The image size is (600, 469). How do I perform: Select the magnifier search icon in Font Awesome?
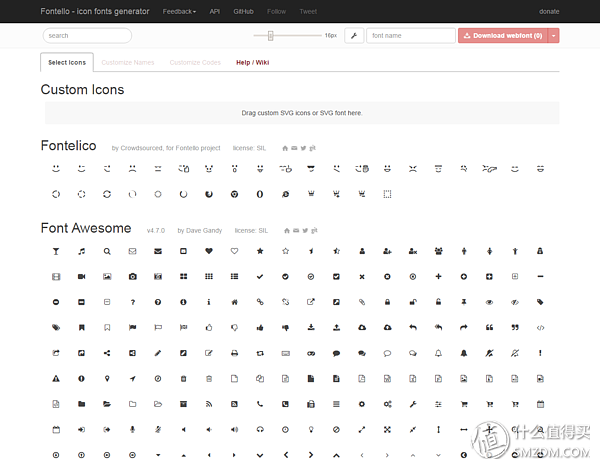107,251
